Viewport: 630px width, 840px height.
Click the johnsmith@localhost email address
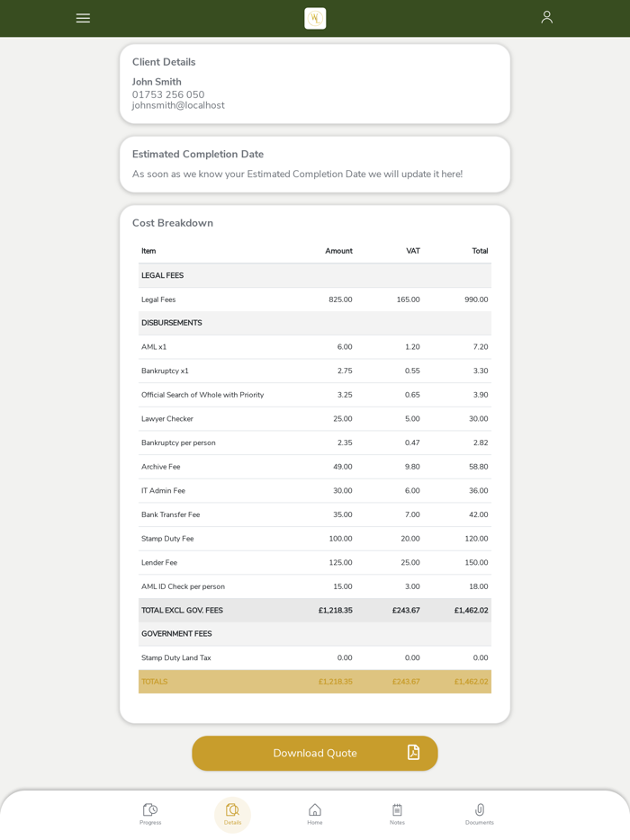(x=178, y=105)
